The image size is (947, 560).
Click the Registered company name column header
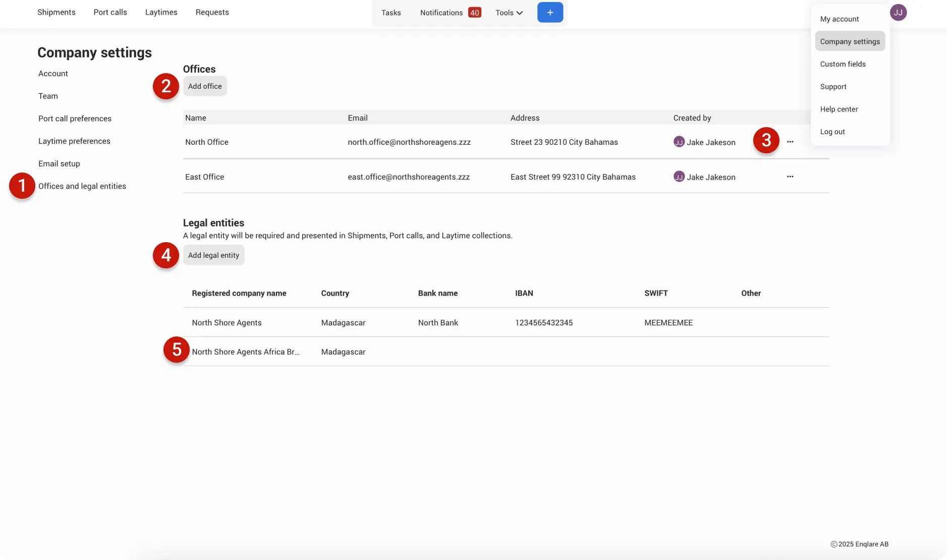point(239,293)
